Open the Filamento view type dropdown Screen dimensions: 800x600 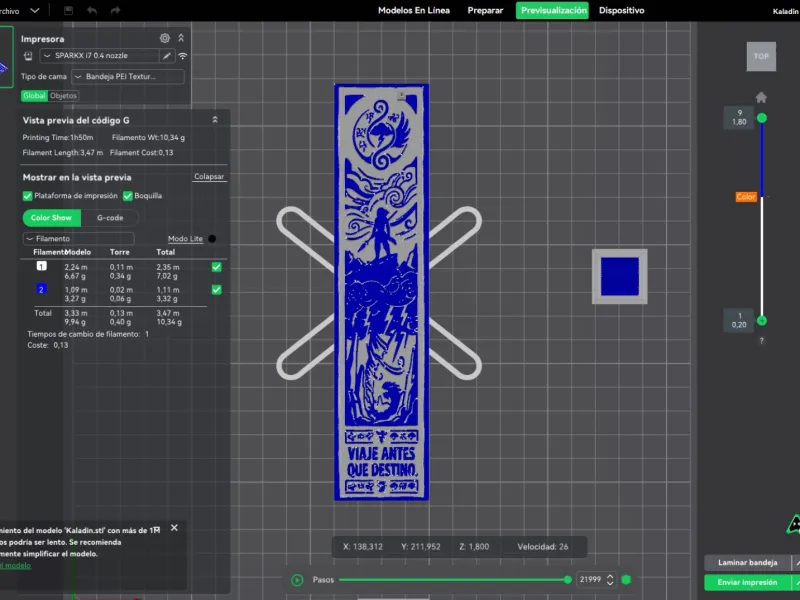pyautogui.click(x=79, y=238)
